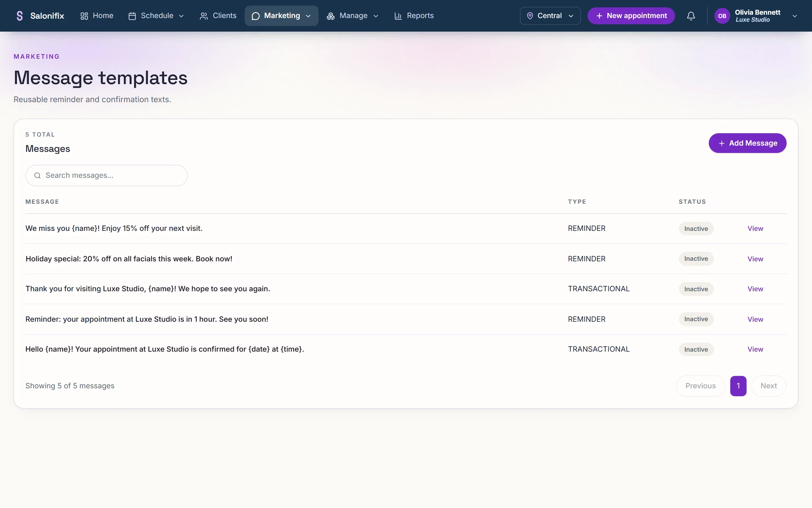The height and width of the screenshot is (508, 812).
Task: Create a New appointment
Action: tap(631, 16)
